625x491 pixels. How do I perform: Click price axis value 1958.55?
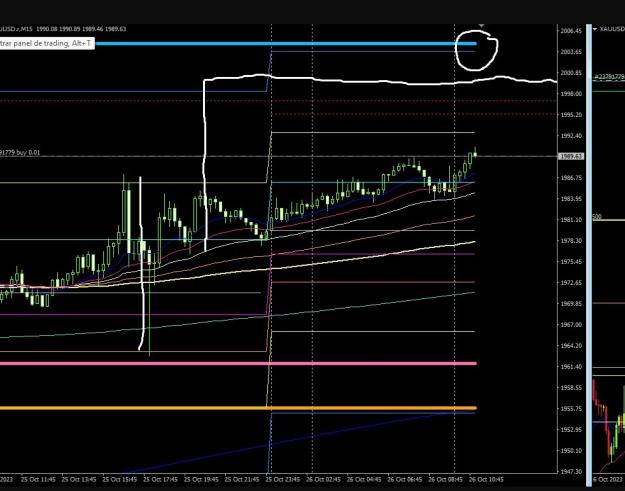(571, 388)
